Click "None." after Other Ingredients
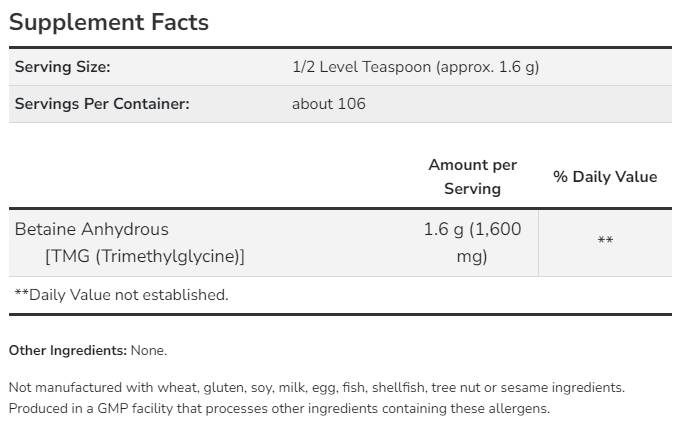This screenshot has width=679, height=427. click(149, 350)
